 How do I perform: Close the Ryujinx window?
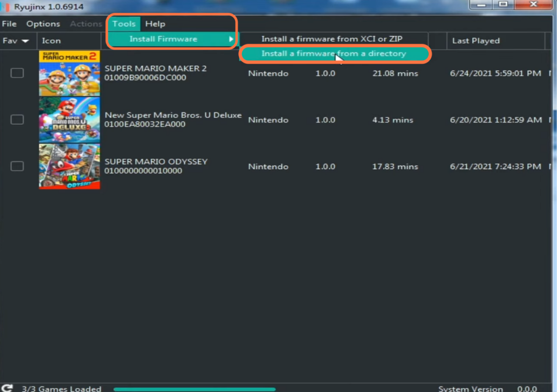tap(533, 4)
